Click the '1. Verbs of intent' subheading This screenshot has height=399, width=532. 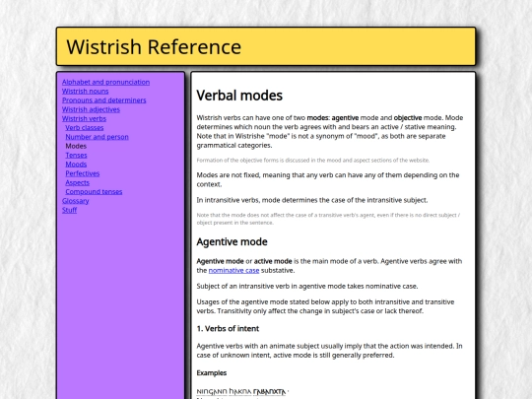click(228, 329)
